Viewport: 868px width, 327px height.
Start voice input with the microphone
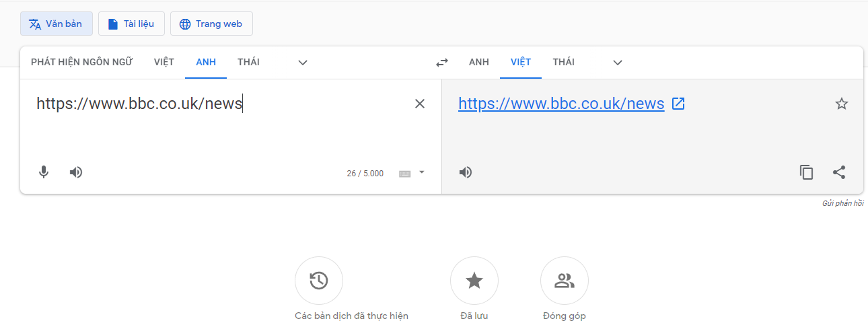tap(44, 172)
